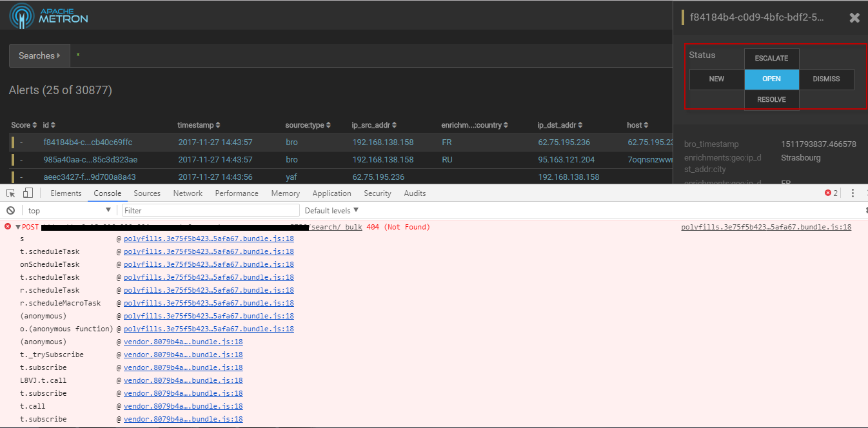Set alert status to NEW
The height and width of the screenshot is (428, 868).
(716, 79)
